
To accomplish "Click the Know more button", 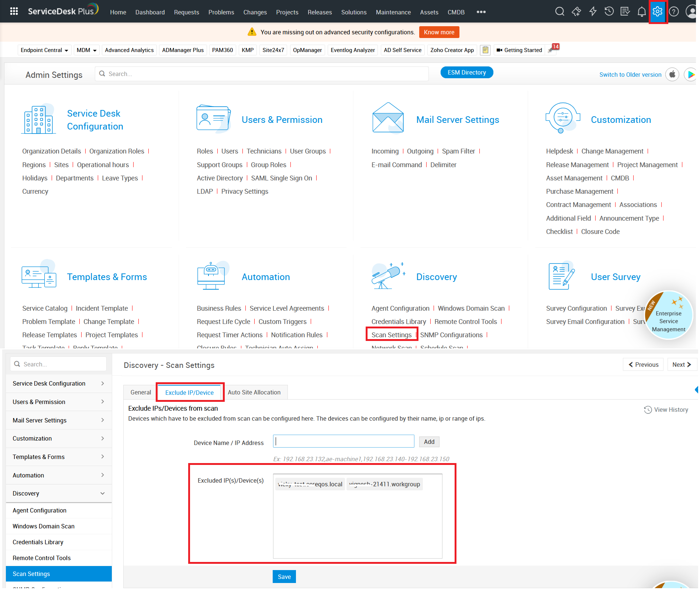I will click(x=439, y=32).
